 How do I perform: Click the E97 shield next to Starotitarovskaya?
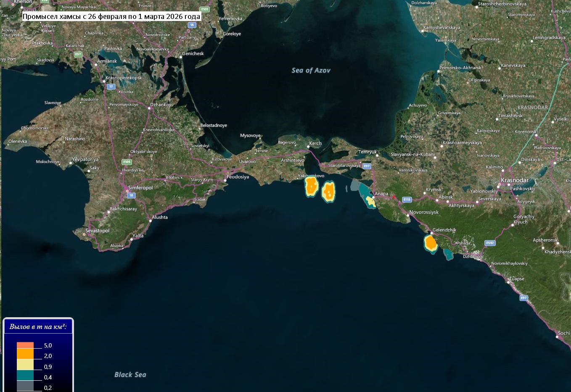[x=367, y=166]
